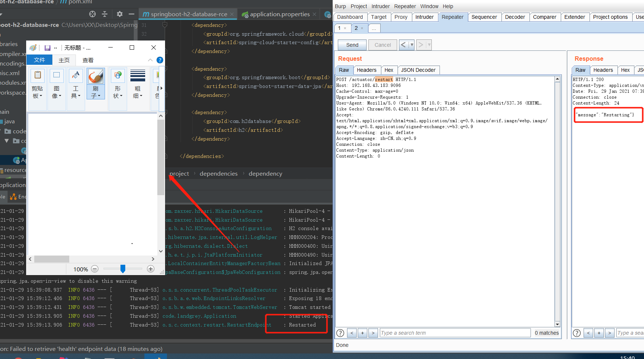Viewport: 644px width, 359px height.
Task: Open the Paint 文件 menu
Action: tap(39, 60)
